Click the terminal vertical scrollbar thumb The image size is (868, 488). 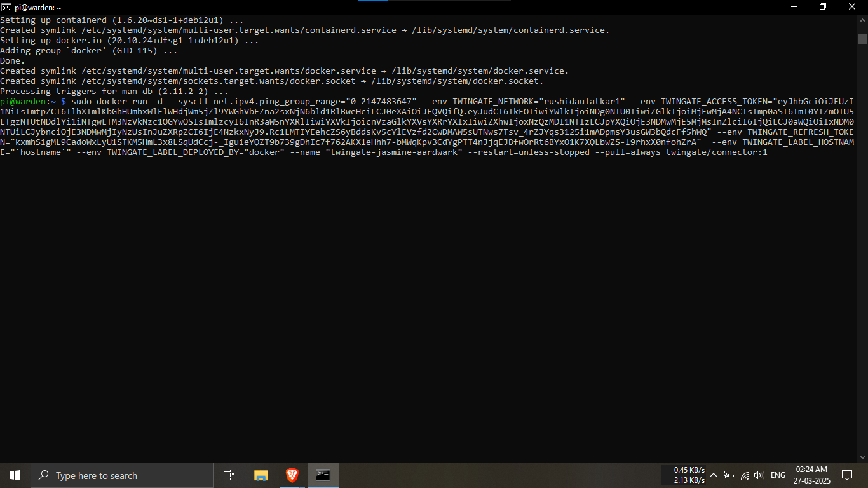pyautogui.click(x=862, y=39)
